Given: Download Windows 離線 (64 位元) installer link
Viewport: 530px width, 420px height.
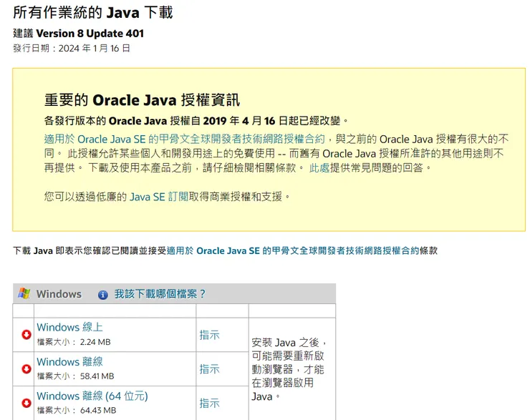Looking at the screenshot, I should coord(92,396).
